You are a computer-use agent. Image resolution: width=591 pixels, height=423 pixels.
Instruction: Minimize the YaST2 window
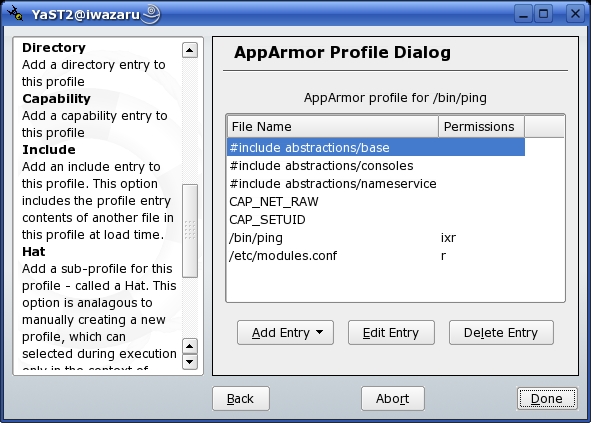point(523,14)
